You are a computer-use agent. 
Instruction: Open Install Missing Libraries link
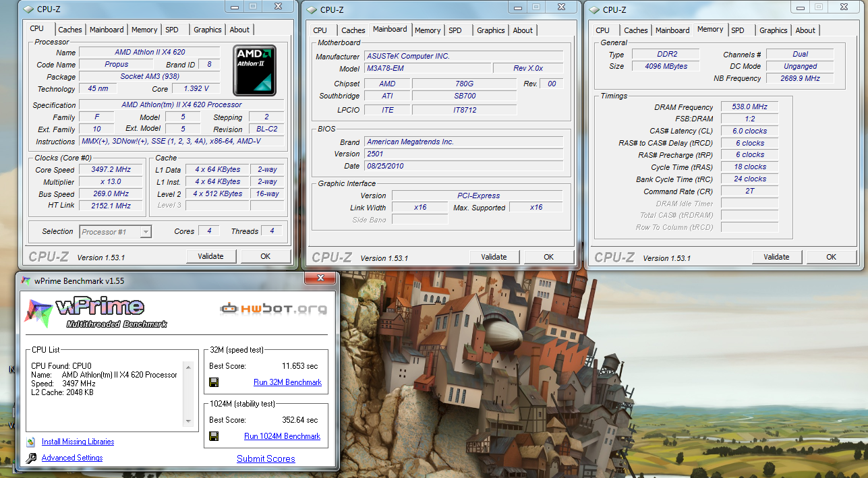78,442
